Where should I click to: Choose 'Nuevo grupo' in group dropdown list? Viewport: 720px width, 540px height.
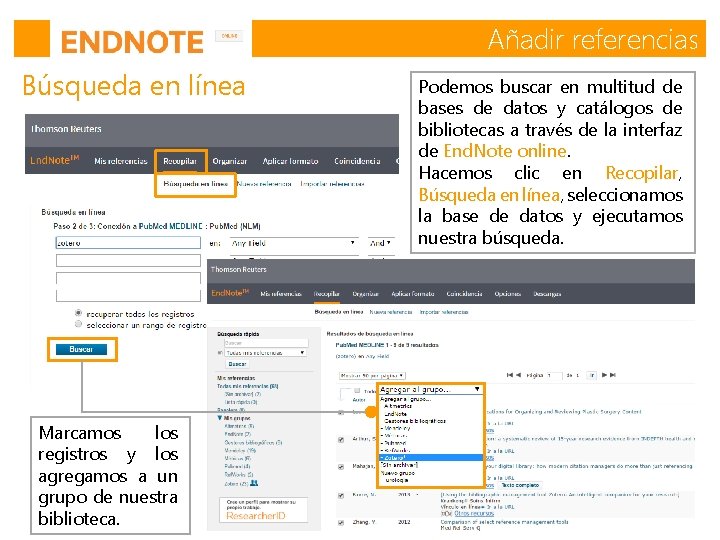[398, 473]
